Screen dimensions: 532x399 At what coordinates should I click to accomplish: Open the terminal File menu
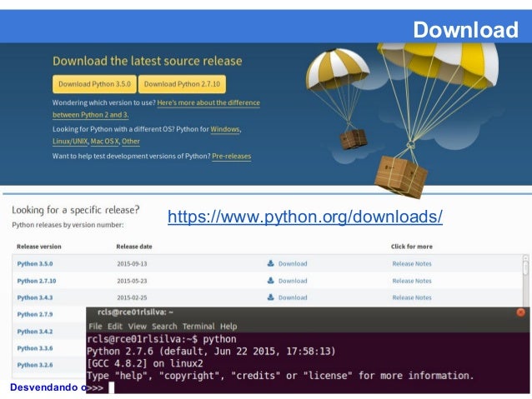point(95,327)
